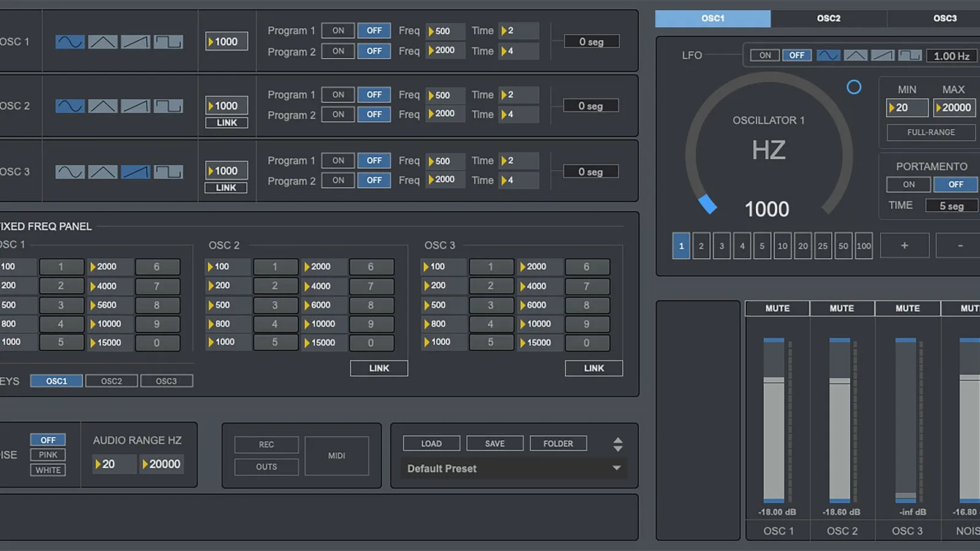Viewport: 980px width, 551px height.
Task: Select sawtooth waveform for OSC 3
Action: (135, 171)
